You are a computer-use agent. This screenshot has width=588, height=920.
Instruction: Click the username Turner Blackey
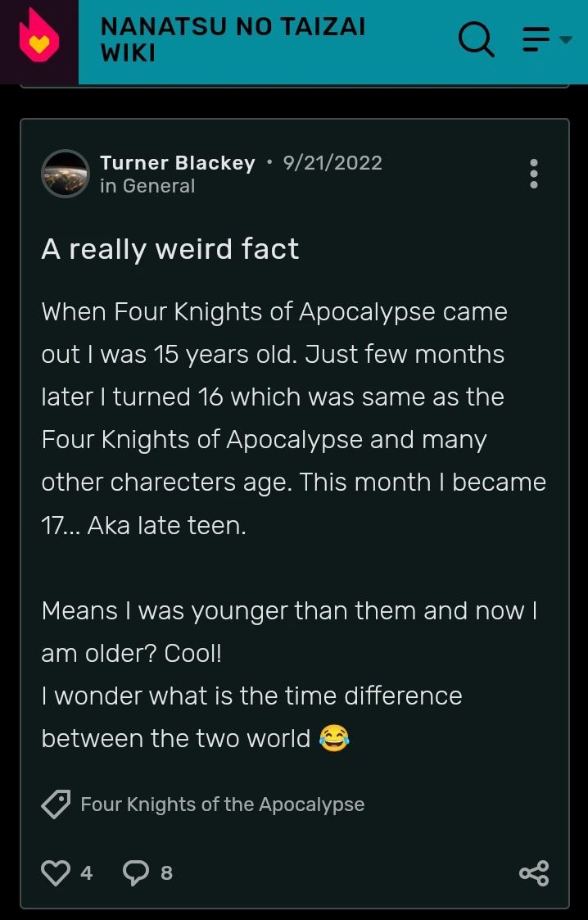[x=177, y=163]
